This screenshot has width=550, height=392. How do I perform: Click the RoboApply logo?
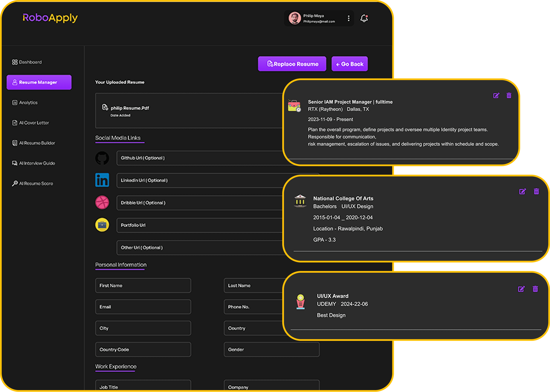[x=50, y=18]
